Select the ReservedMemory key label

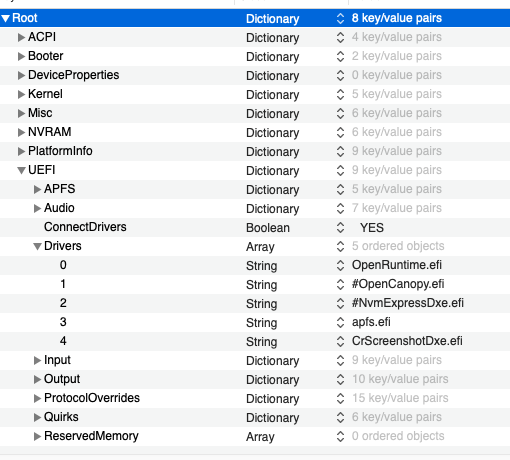pyautogui.click(x=91, y=436)
